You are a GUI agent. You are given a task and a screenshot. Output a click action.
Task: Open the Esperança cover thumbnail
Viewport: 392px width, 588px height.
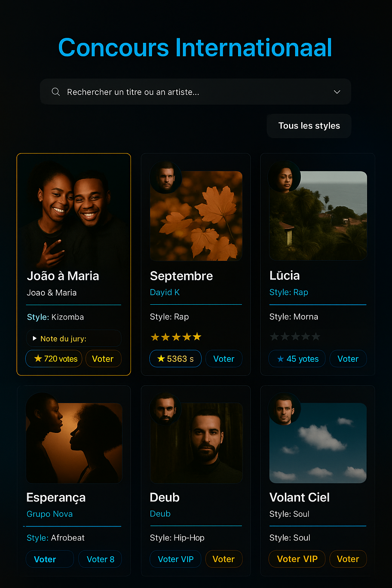coord(74,443)
